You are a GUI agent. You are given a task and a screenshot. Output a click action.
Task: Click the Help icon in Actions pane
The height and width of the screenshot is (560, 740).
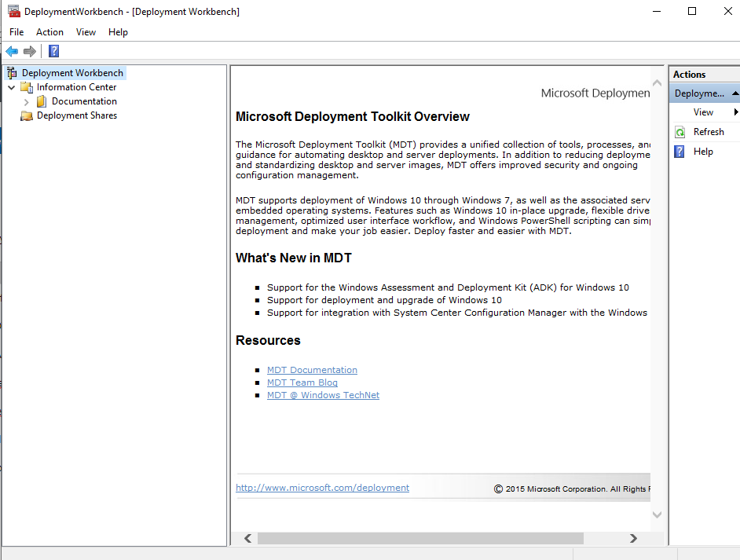pyautogui.click(x=680, y=152)
